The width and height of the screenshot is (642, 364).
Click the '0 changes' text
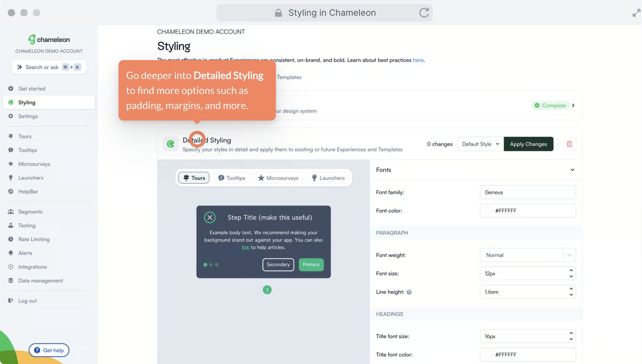coord(440,144)
